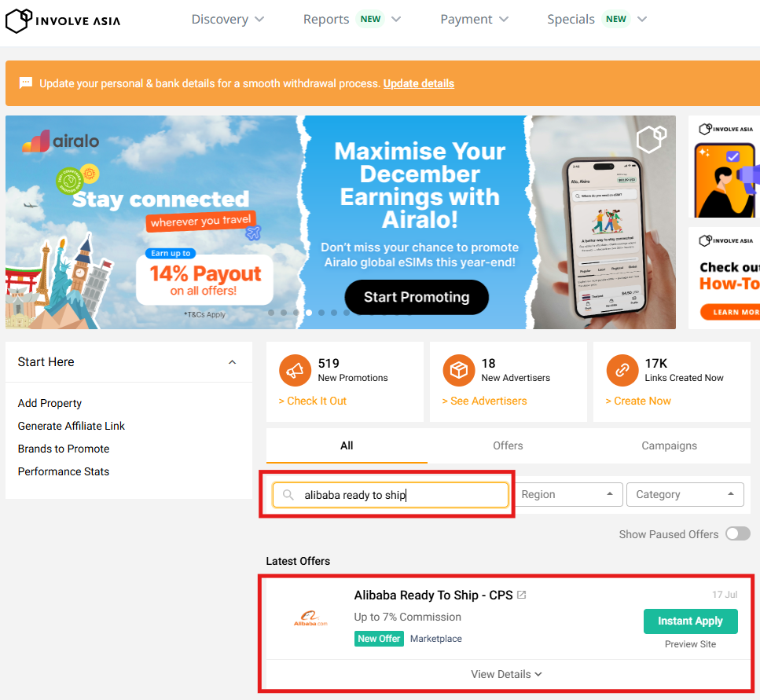Open the Region dropdown
760x700 pixels.
coord(567,495)
